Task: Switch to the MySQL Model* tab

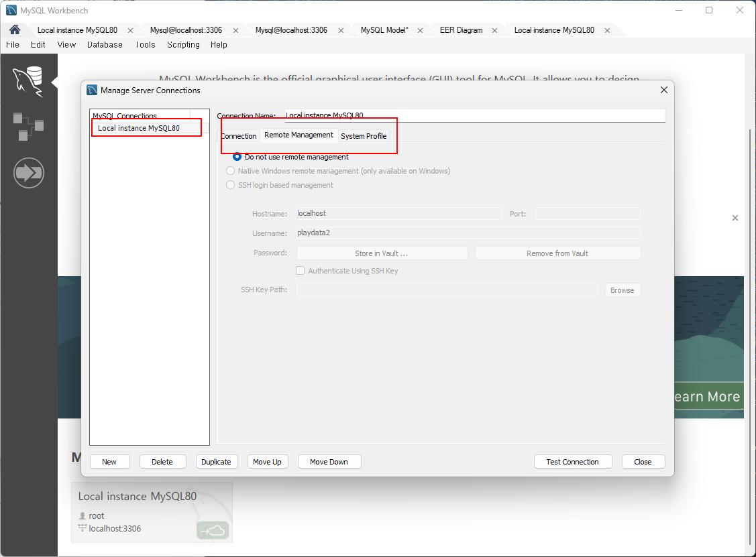Action: (384, 30)
